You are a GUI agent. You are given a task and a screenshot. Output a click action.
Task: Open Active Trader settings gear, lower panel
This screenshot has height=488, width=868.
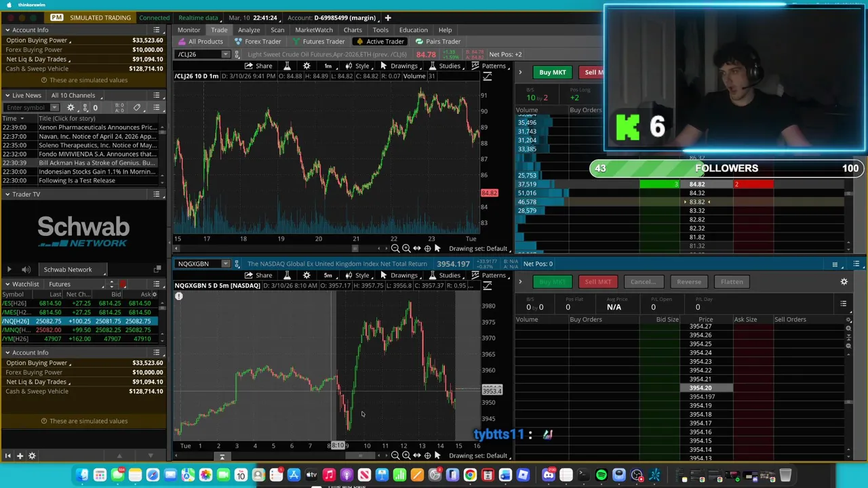click(844, 281)
